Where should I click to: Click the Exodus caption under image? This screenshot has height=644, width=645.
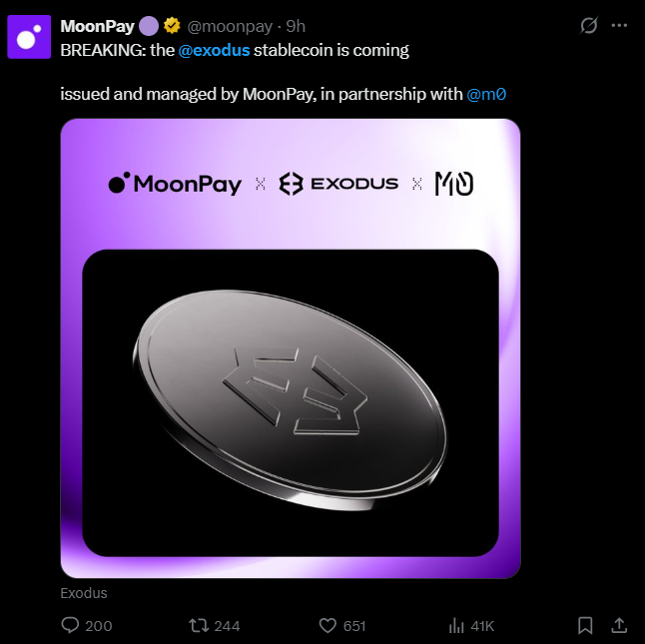[x=84, y=593]
